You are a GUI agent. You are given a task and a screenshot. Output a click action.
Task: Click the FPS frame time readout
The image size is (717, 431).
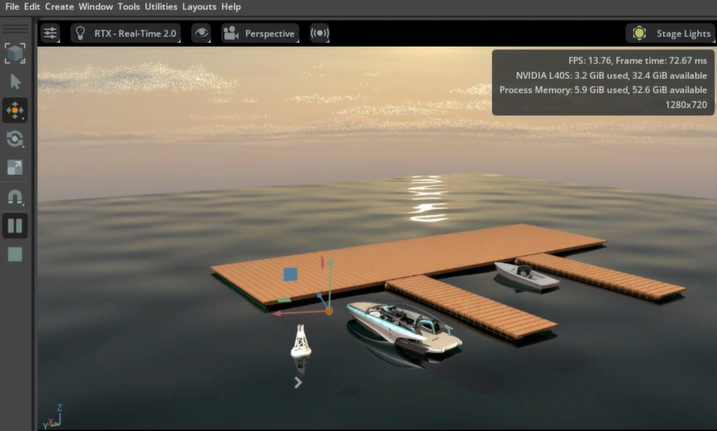click(637, 60)
